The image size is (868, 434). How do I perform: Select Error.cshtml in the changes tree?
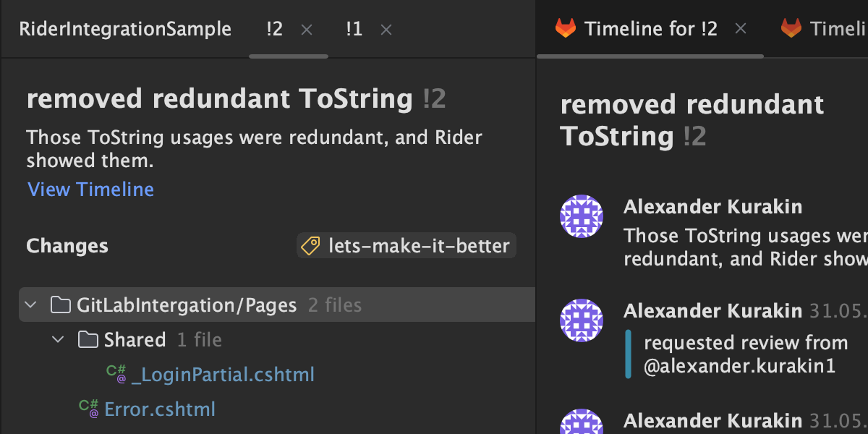point(160,409)
